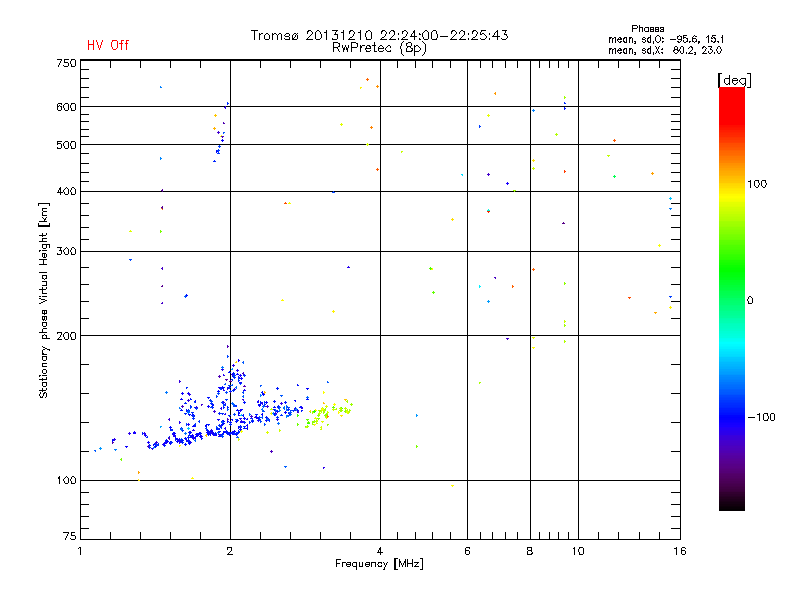Click the y-axis tick label '200'
The height and width of the screenshot is (600, 800).
coord(66,336)
